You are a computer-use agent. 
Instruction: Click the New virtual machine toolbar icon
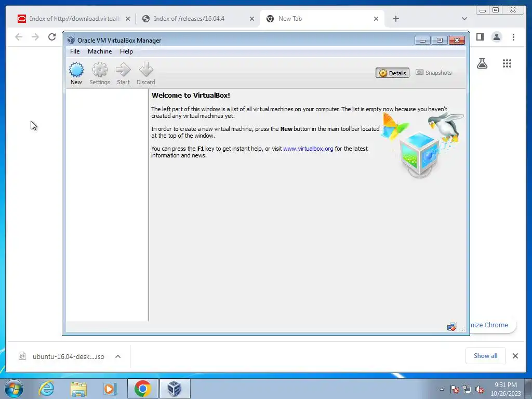coord(76,73)
